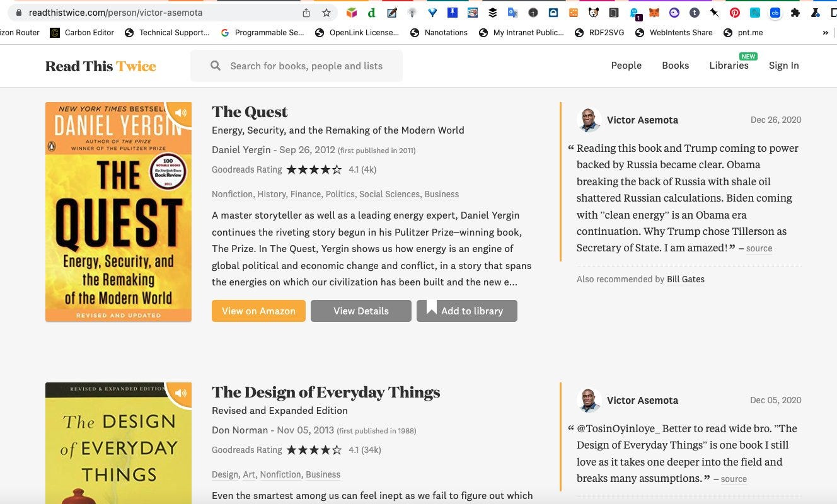
Task: Click View Details for The Quest
Action: coord(361,311)
